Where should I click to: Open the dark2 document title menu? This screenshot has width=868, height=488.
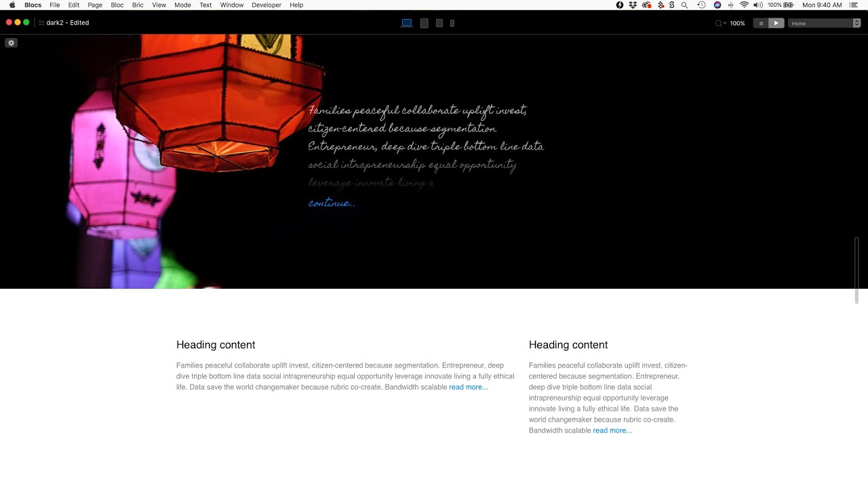pyautogui.click(x=67, y=23)
